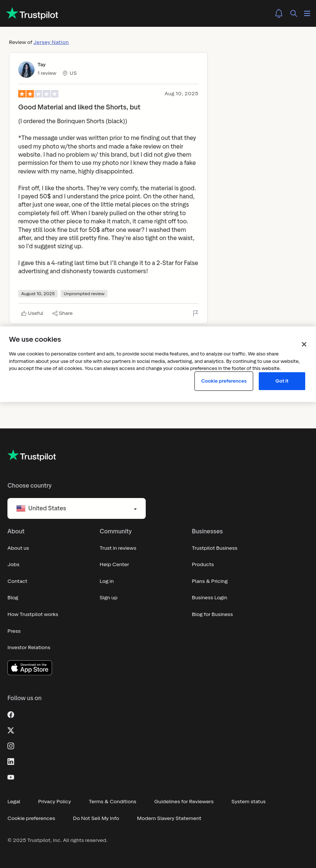316x868 pixels.
Task: Open Plans & Pricing
Action: coord(210,581)
